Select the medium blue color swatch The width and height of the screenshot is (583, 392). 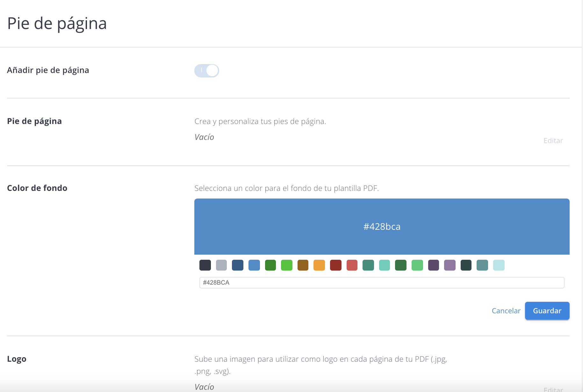pos(254,265)
